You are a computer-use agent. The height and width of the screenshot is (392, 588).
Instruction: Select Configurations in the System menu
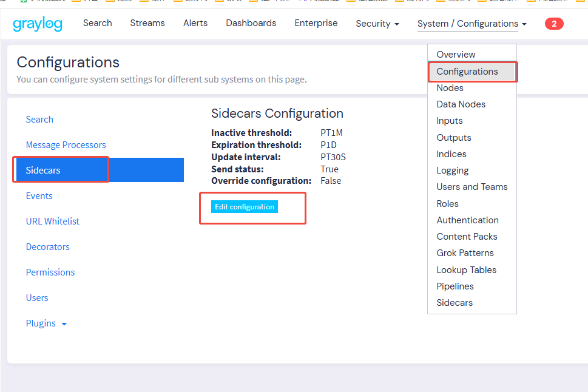[x=472, y=72]
